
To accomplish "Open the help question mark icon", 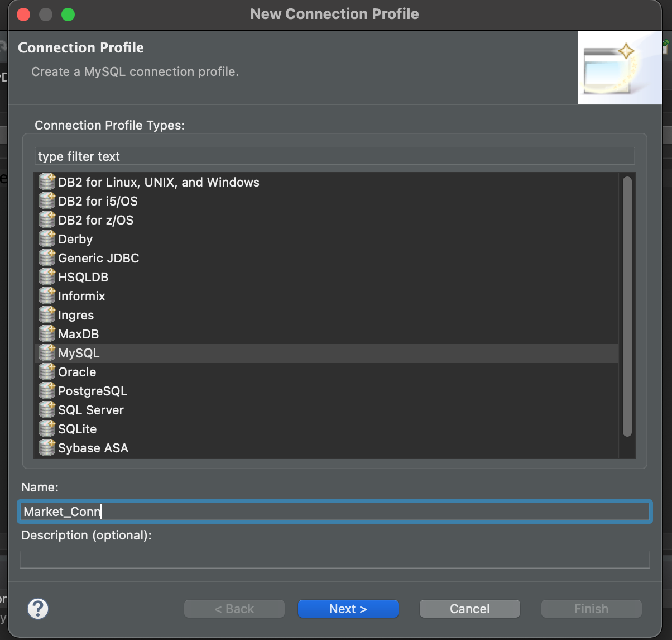I will pyautogui.click(x=38, y=609).
